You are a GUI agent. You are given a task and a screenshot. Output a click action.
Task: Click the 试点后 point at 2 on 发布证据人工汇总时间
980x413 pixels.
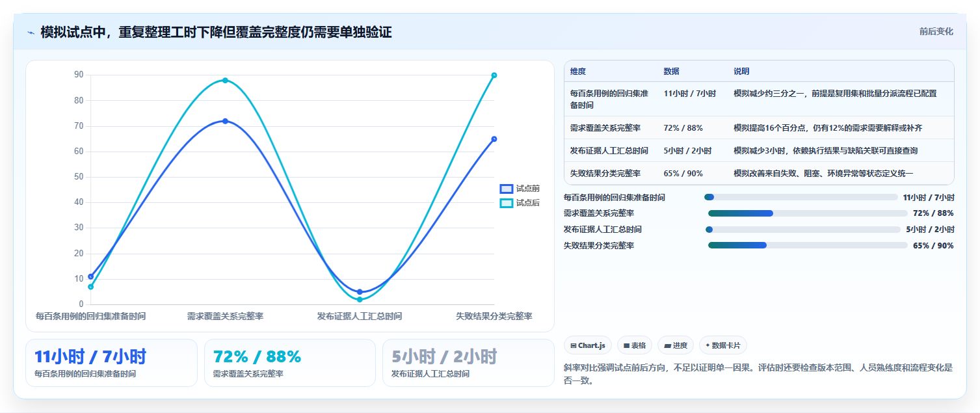coord(360,300)
